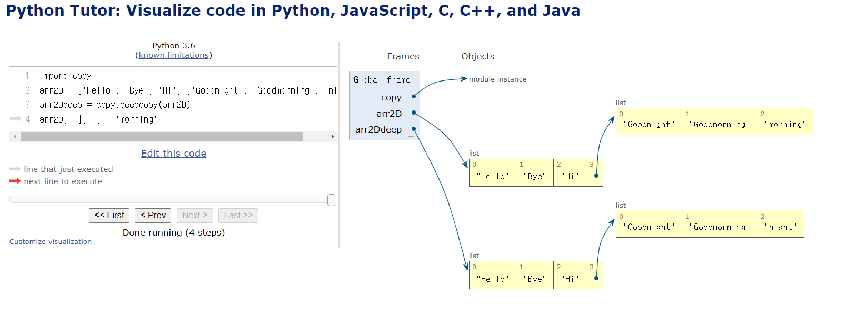Screen dimensions: 868x336
Task: Click the disabled 'Last >>' button
Action: coord(238,216)
